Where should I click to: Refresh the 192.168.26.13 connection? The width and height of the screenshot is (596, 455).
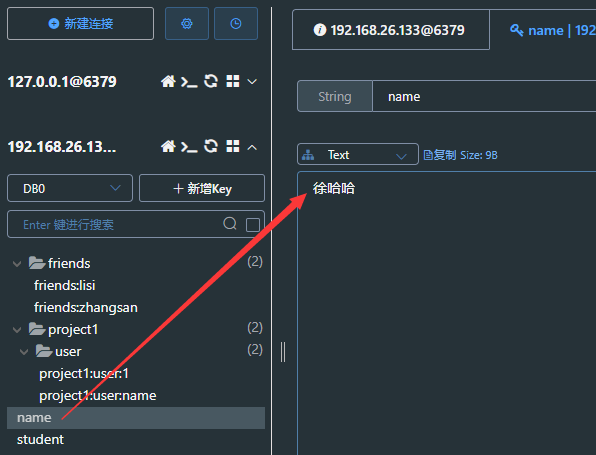[211, 146]
